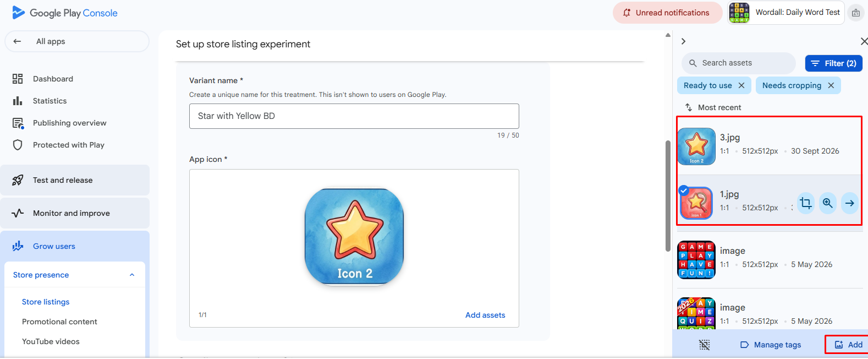
Task: Click the icon right of the app name
Action: [x=856, y=13]
